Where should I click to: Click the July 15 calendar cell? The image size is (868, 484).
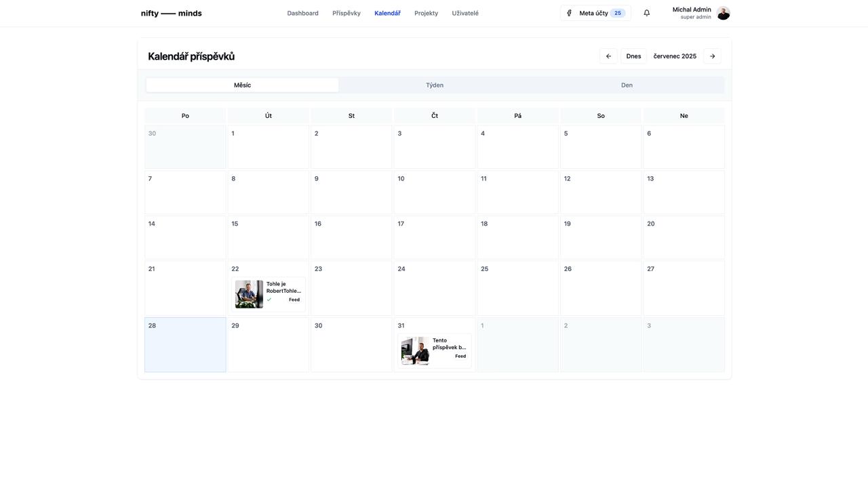click(268, 237)
